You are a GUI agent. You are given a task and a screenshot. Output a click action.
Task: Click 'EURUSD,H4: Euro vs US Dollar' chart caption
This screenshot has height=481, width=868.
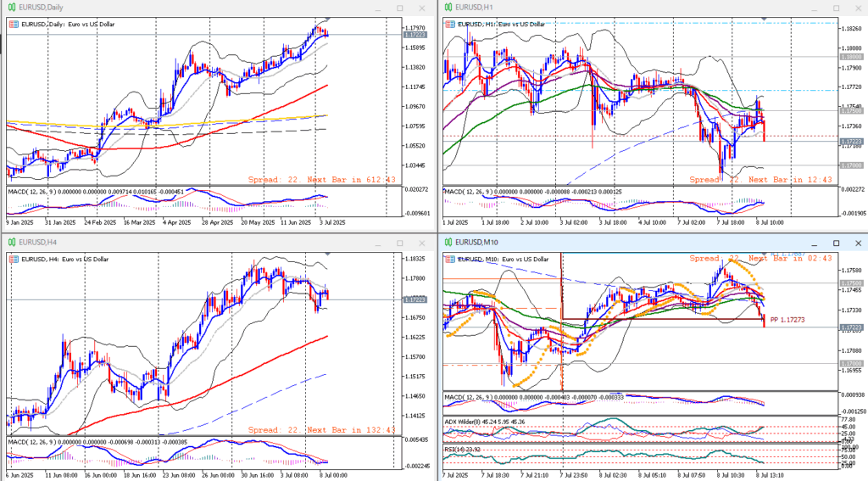click(64, 260)
